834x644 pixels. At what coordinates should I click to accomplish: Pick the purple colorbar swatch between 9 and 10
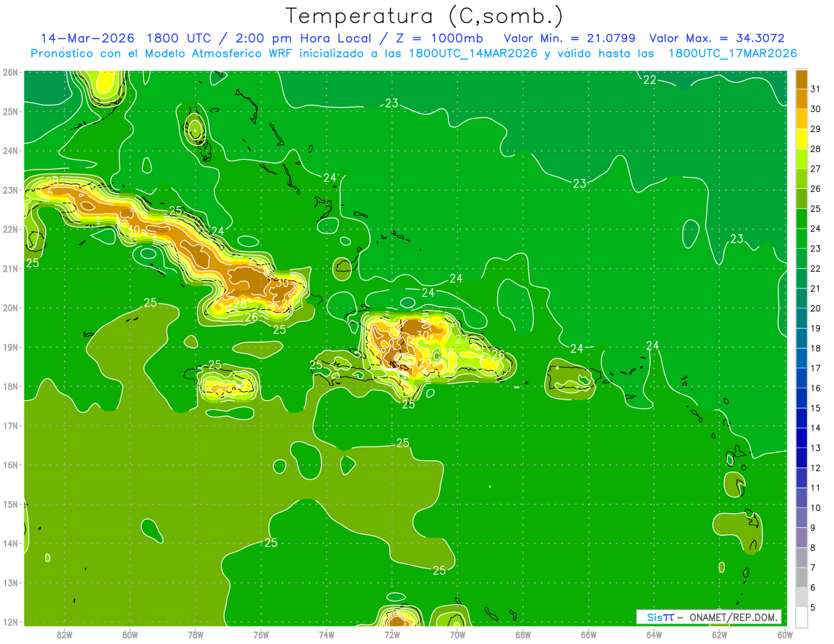801,518
